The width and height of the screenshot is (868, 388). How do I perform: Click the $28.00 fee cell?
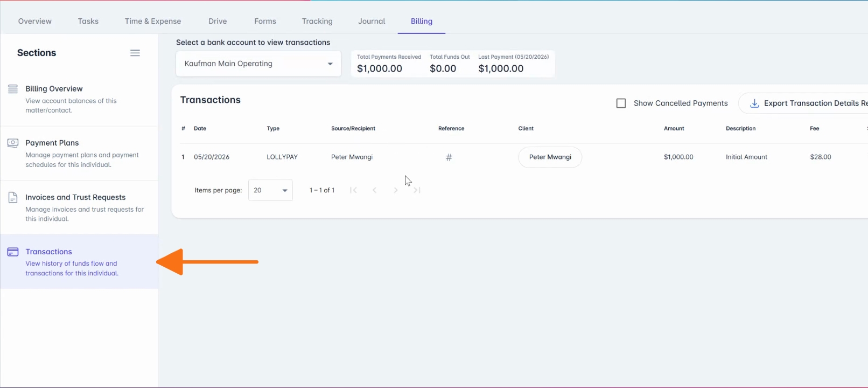(x=821, y=157)
